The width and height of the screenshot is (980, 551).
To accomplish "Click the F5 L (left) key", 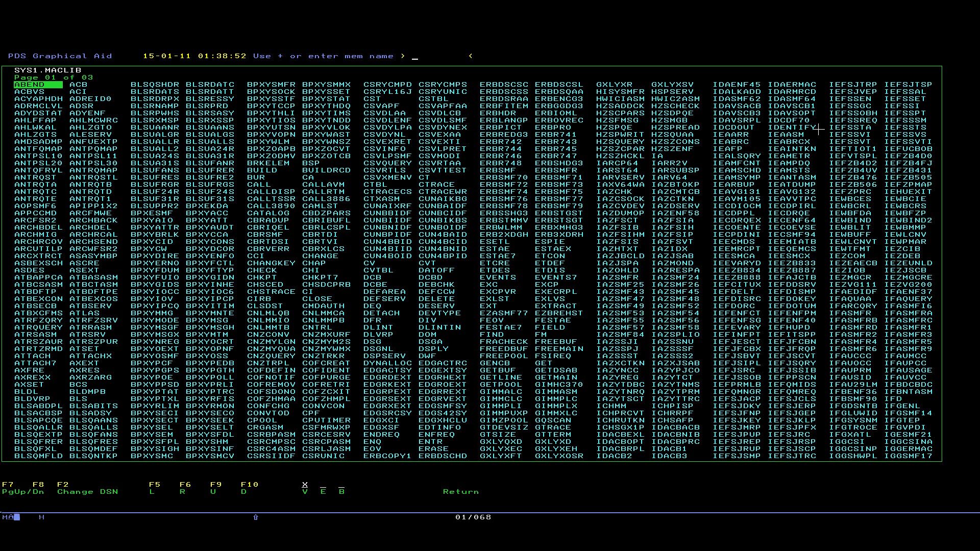I will pyautogui.click(x=152, y=492).
